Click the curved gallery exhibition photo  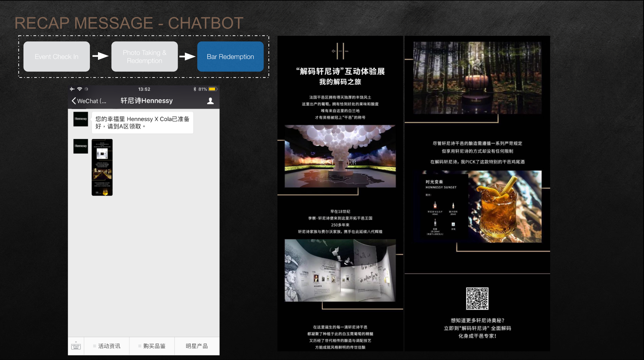click(340, 270)
